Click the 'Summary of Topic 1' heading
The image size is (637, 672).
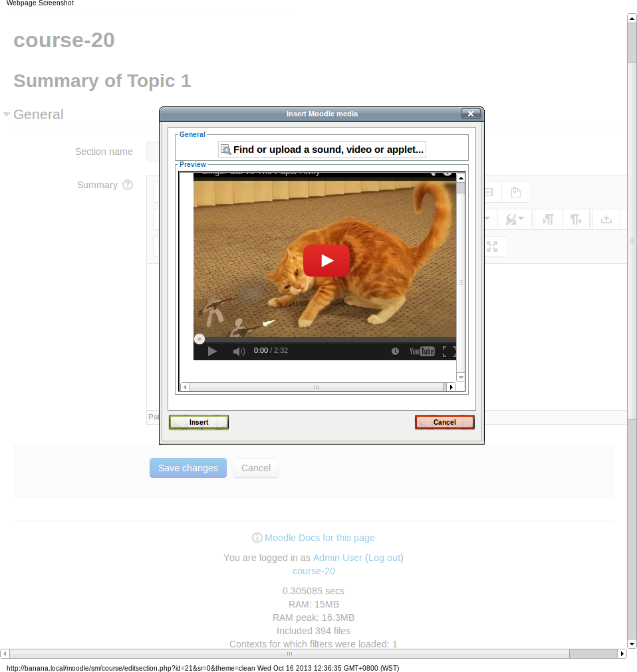point(102,81)
